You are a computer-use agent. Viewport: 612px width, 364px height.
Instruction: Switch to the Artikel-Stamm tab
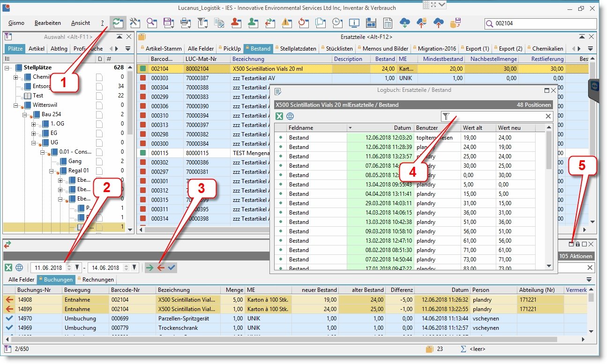pyautogui.click(x=161, y=48)
